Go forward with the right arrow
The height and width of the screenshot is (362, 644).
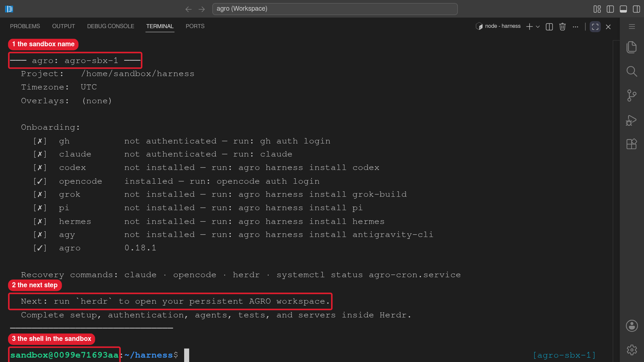click(x=202, y=9)
